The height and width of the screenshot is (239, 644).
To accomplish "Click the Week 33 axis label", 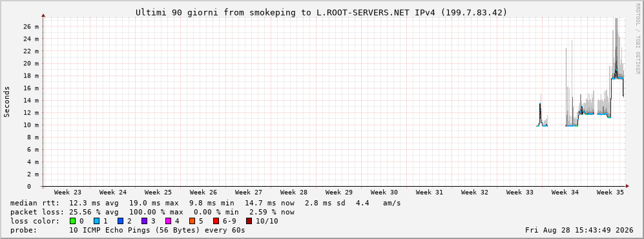I will click(x=519, y=192).
